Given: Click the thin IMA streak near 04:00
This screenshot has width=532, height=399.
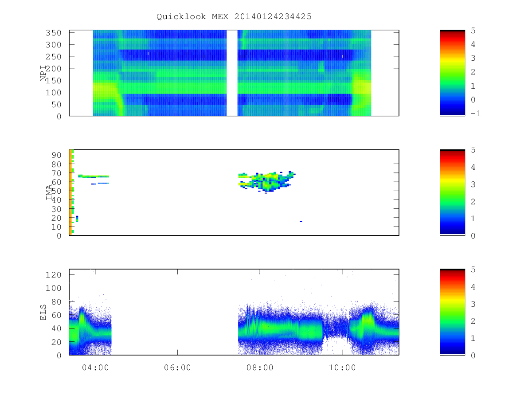Looking at the screenshot, I should tap(94, 176).
